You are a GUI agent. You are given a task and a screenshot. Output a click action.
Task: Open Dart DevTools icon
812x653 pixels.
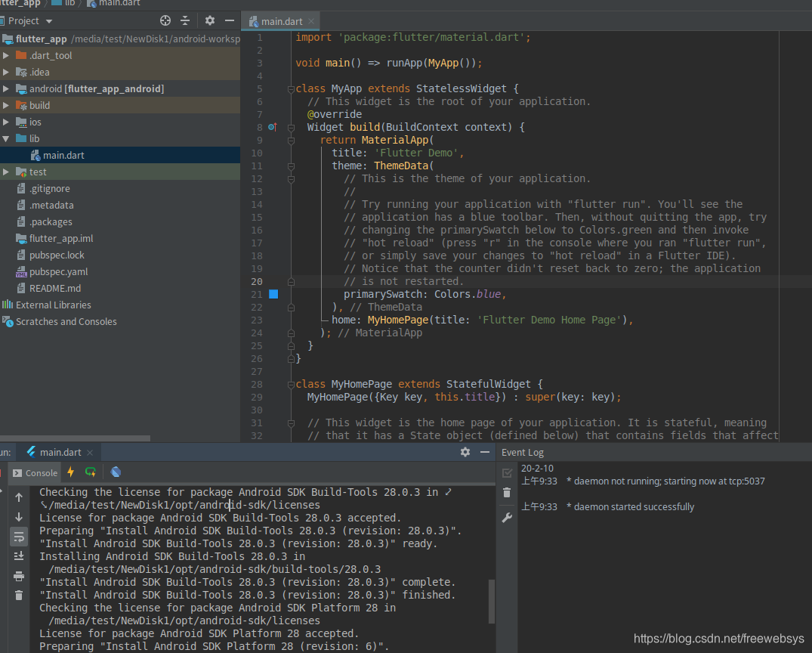(116, 472)
